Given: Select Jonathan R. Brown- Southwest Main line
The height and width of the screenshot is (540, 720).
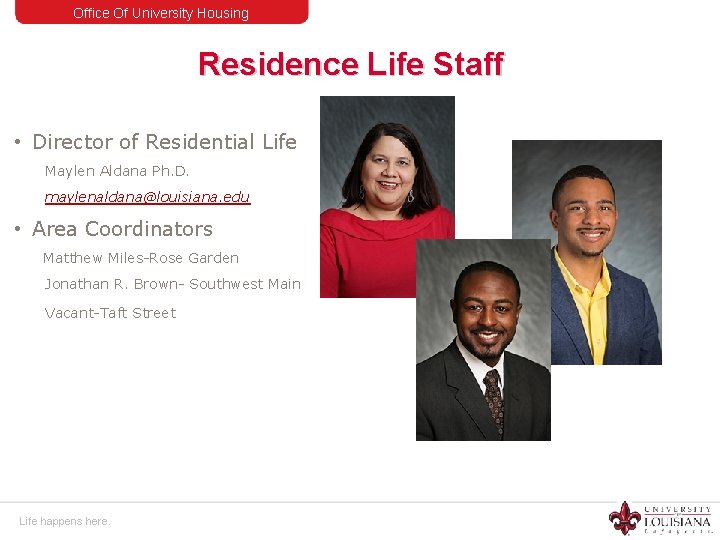Looking at the screenshot, I should coord(173,284).
